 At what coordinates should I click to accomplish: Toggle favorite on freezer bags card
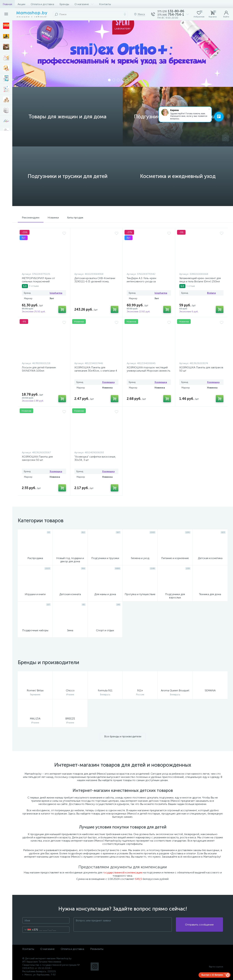(x=64, y=412)
